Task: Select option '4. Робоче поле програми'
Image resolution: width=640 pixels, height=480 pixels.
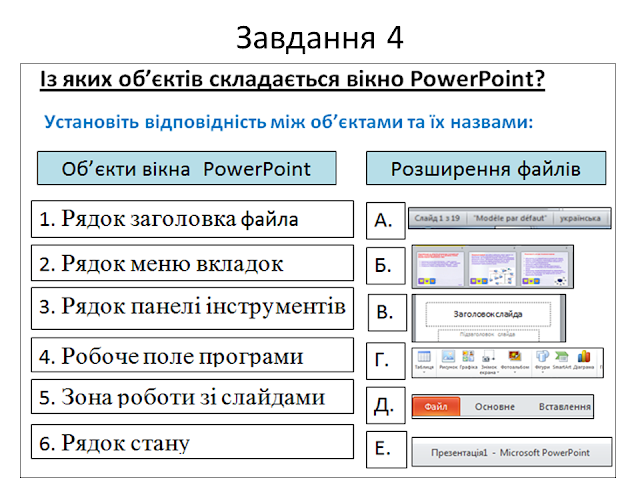Action: pyautogui.click(x=192, y=355)
